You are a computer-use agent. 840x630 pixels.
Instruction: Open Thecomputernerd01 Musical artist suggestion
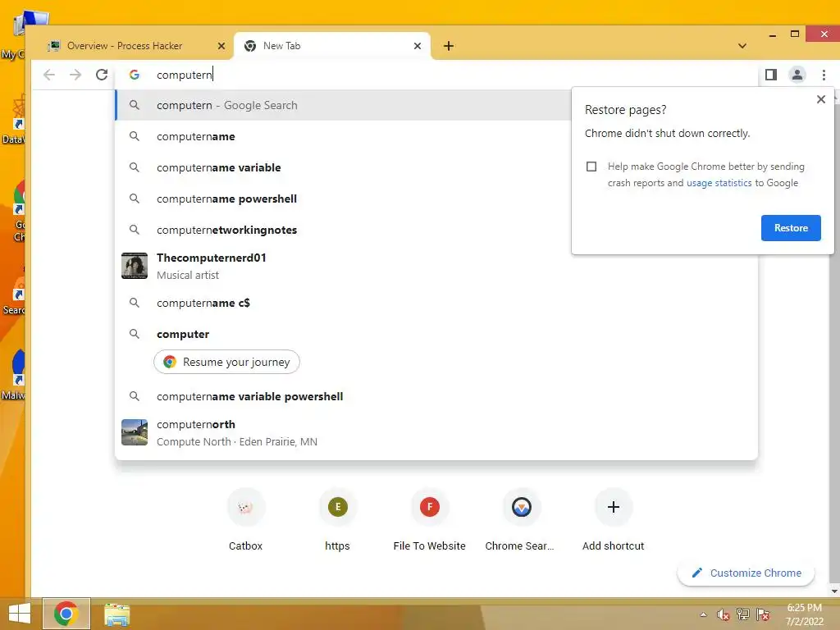(x=436, y=267)
